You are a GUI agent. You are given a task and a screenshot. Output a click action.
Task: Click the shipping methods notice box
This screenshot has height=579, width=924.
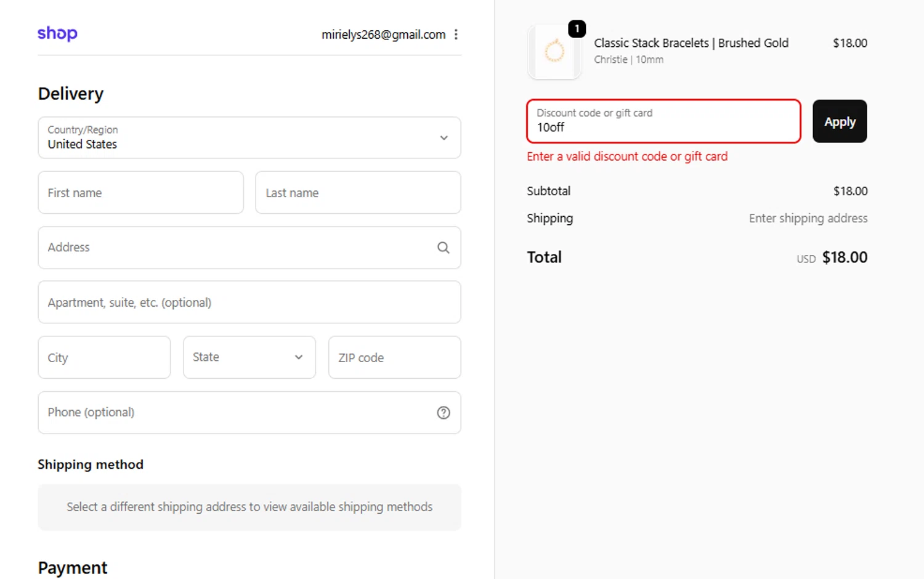click(249, 507)
